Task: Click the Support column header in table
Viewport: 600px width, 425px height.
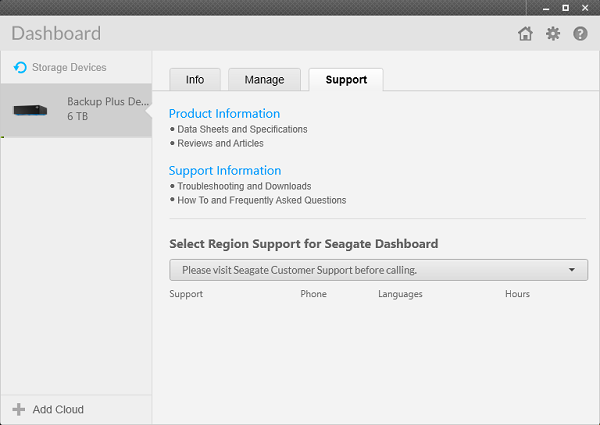Action: click(186, 294)
